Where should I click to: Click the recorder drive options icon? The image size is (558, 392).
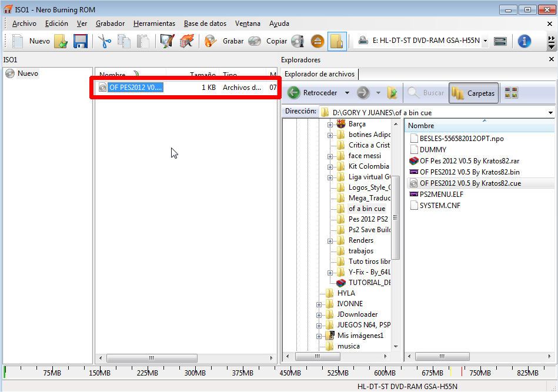[x=500, y=41]
